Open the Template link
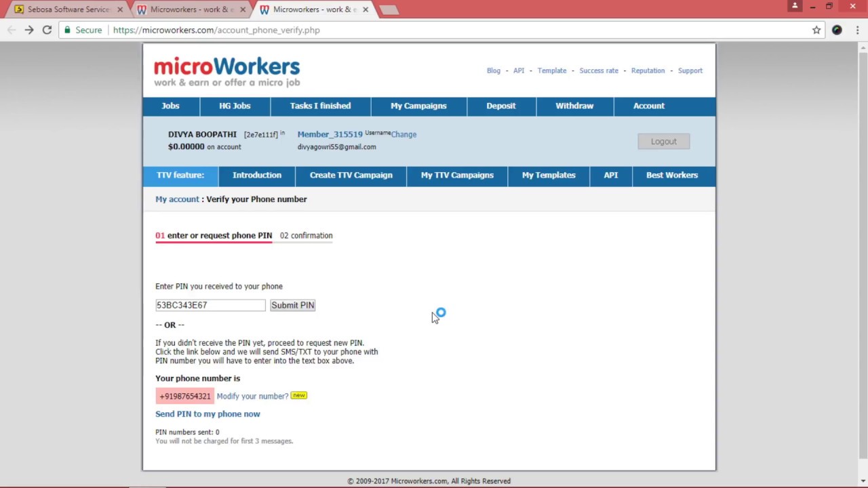The height and width of the screenshot is (488, 868). (552, 70)
